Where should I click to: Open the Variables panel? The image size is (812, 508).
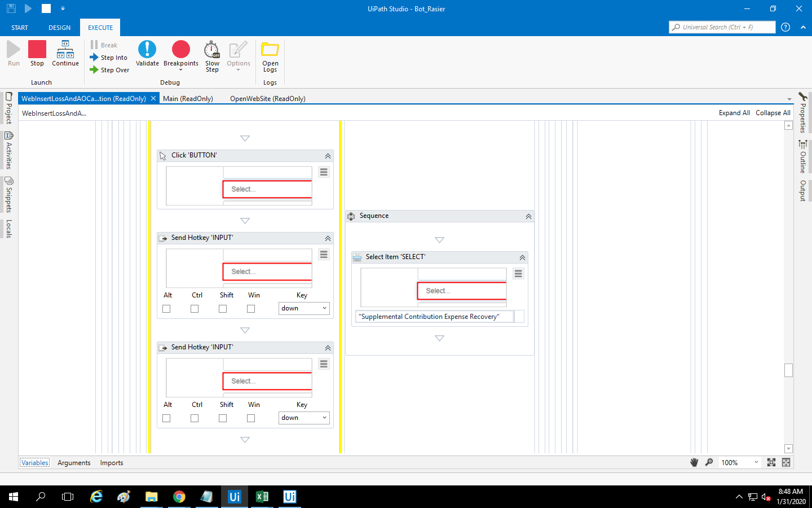pyautogui.click(x=35, y=463)
